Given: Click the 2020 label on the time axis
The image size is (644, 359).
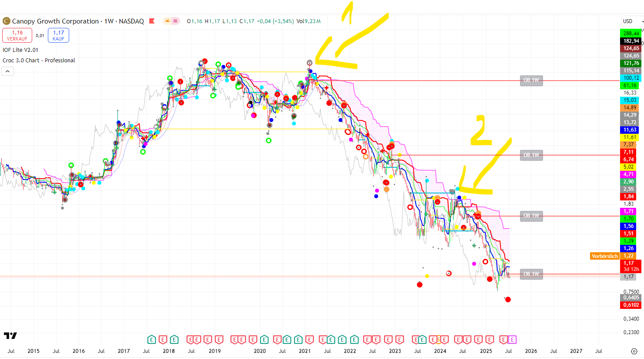Looking at the screenshot, I should (x=260, y=351).
